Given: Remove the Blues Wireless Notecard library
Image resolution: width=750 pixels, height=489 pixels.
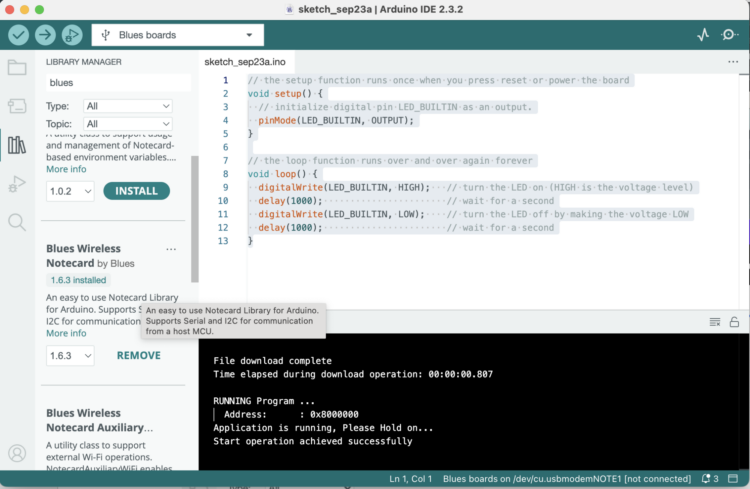Looking at the screenshot, I should point(139,356).
